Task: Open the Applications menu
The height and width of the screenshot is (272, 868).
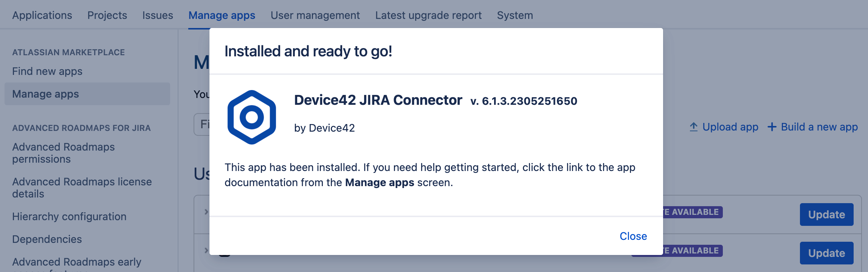Action: (x=42, y=15)
